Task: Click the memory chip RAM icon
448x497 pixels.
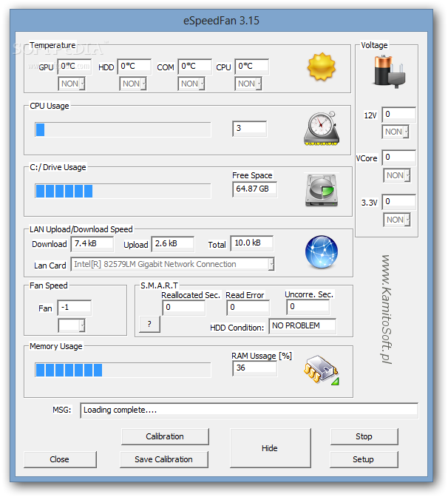Action: pyautogui.click(x=322, y=370)
